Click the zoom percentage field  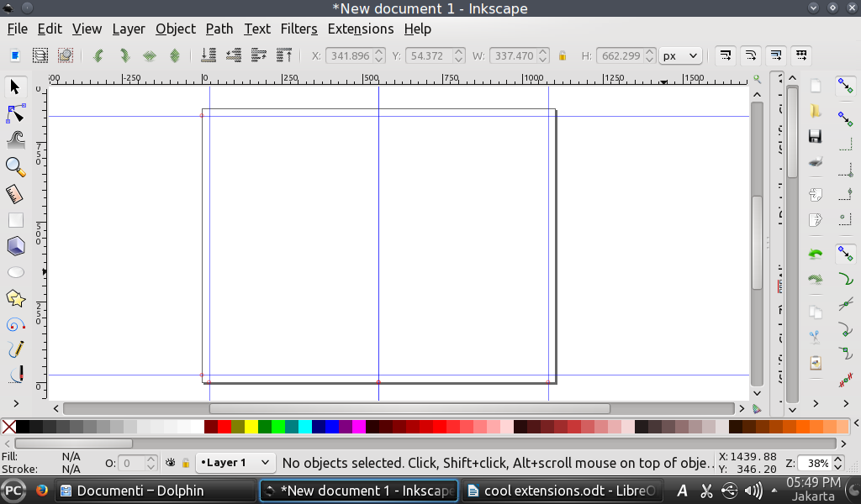tap(814, 463)
